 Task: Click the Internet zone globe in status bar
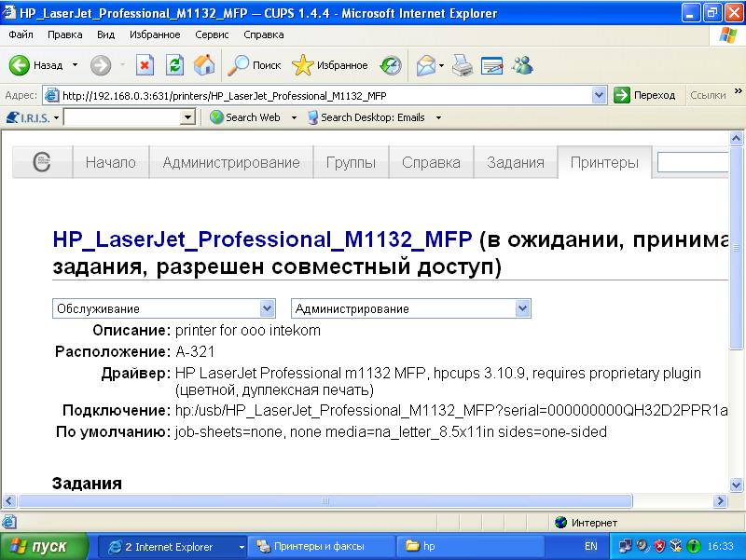coord(561,523)
